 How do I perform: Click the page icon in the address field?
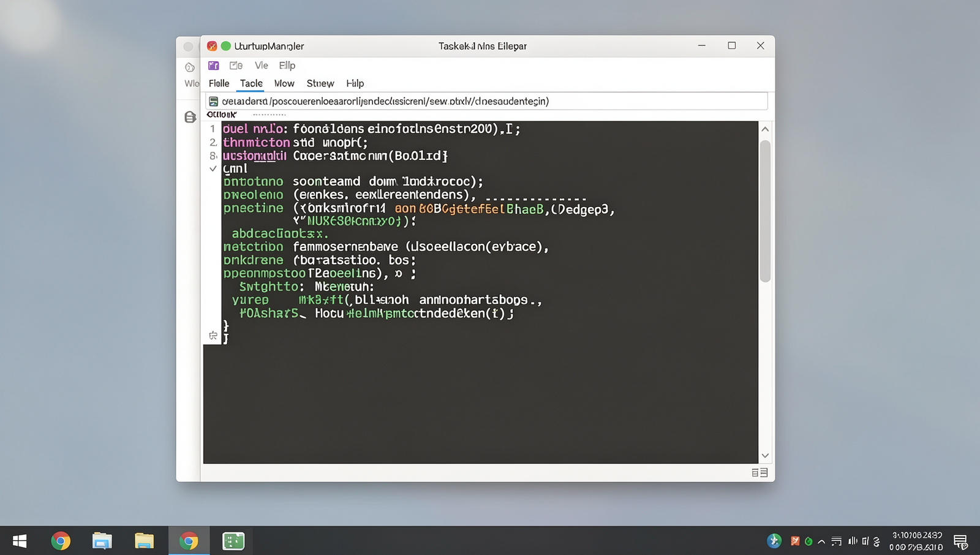[x=213, y=101]
